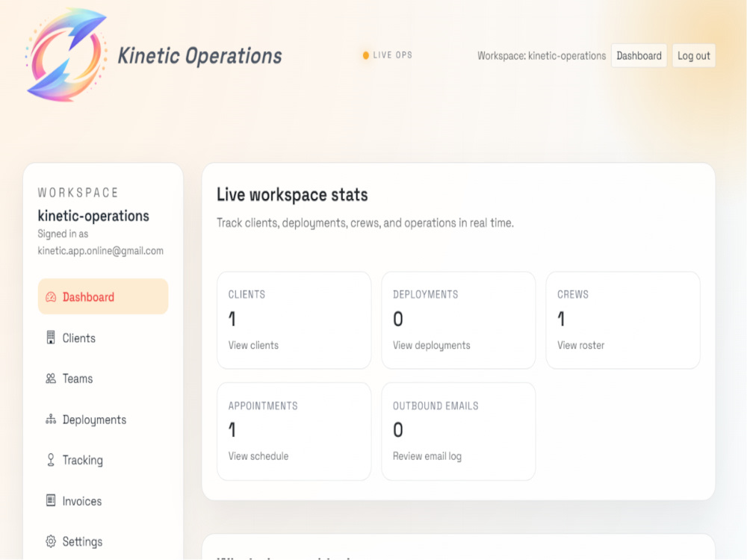Go to Teams in the sidebar
The image size is (747, 560).
click(x=103, y=379)
